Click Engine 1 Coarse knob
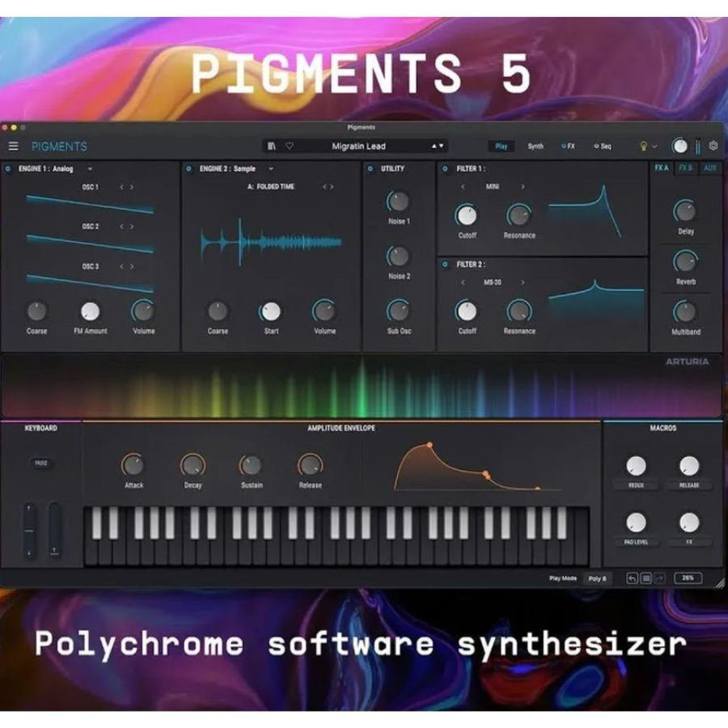This screenshot has height=728, width=728. click(x=36, y=311)
